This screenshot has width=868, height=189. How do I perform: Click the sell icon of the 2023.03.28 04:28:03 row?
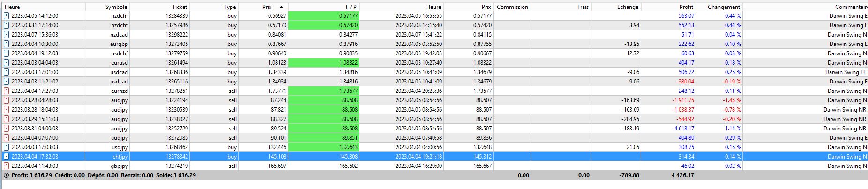(x=7, y=100)
